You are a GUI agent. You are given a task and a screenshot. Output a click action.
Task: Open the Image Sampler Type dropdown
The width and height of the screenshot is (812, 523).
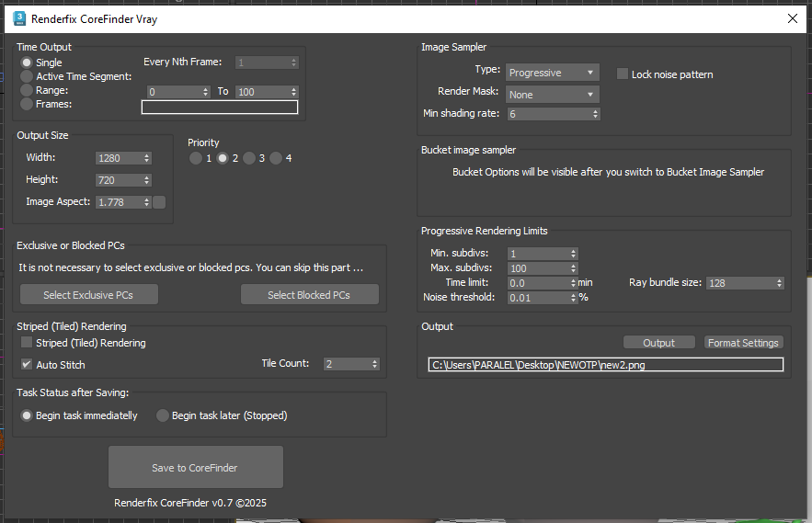[552, 73]
